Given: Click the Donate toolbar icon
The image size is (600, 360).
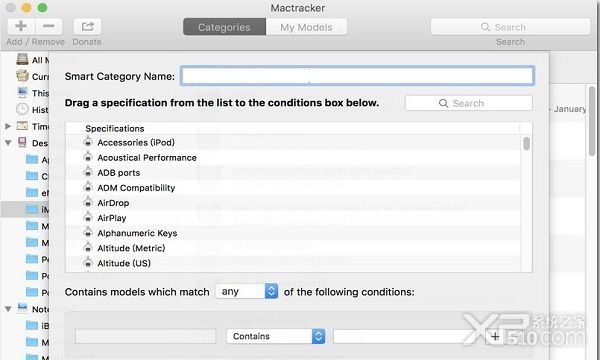Looking at the screenshot, I should pyautogui.click(x=87, y=26).
